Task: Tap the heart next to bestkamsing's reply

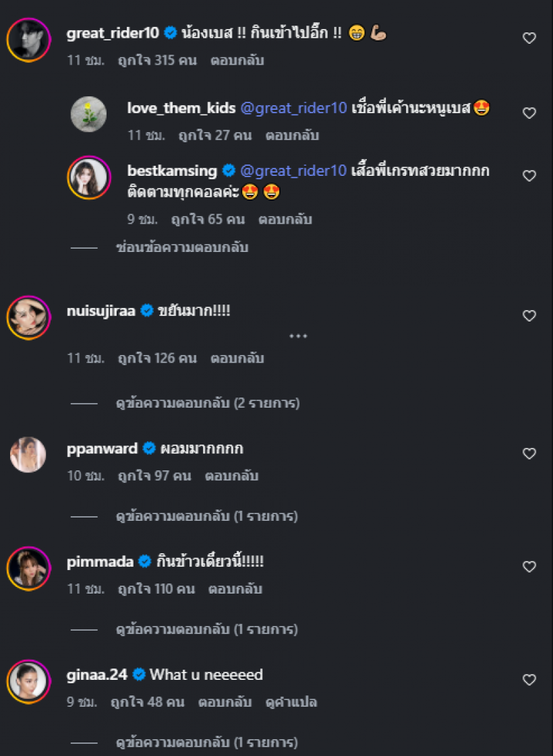Action: coord(530,176)
